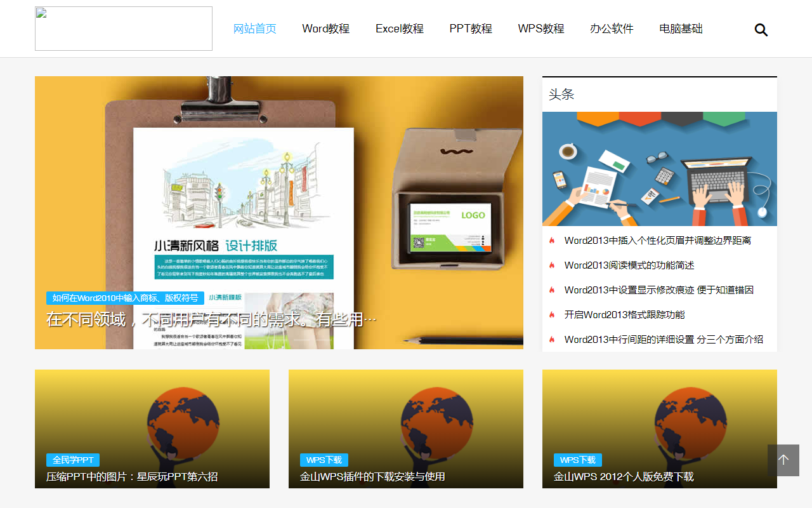
Task: Click WPS下载 tag on the WPS 2012个人版 card
Action: [x=578, y=460]
